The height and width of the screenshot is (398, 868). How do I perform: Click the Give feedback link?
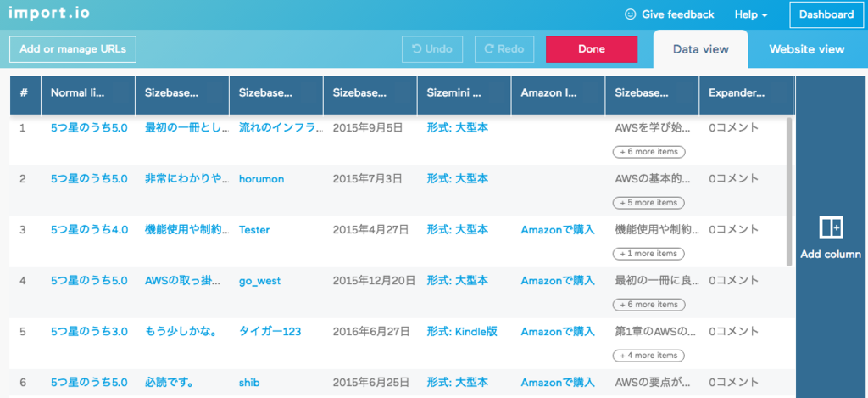677,15
